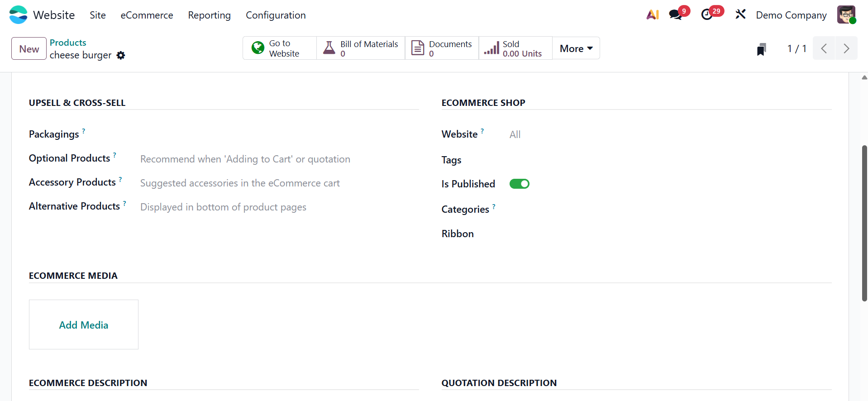Toggle the Is Published switch

point(519,184)
